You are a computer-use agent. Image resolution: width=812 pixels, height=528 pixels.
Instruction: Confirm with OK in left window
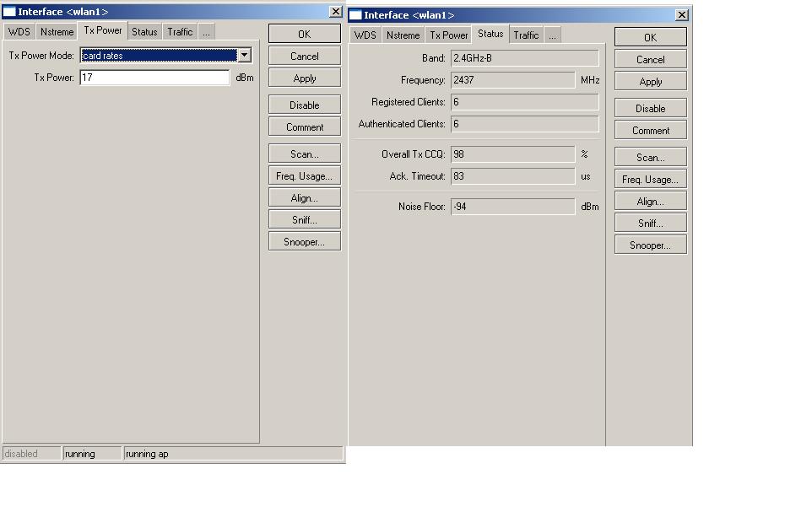pyautogui.click(x=305, y=35)
